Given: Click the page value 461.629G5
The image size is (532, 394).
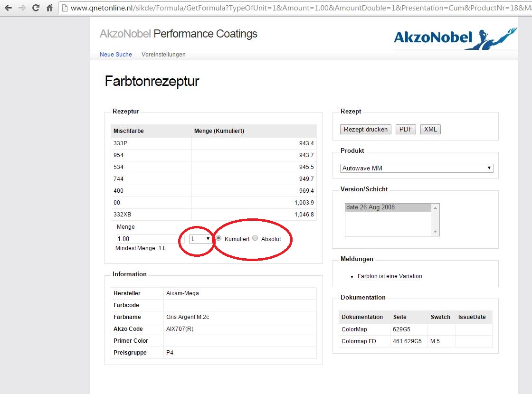Looking at the screenshot, I should (x=407, y=341).
